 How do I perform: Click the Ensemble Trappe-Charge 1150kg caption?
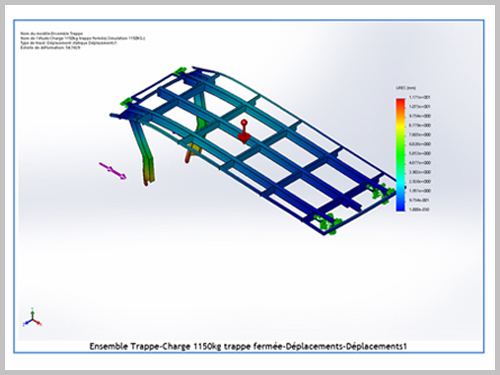[248, 346]
